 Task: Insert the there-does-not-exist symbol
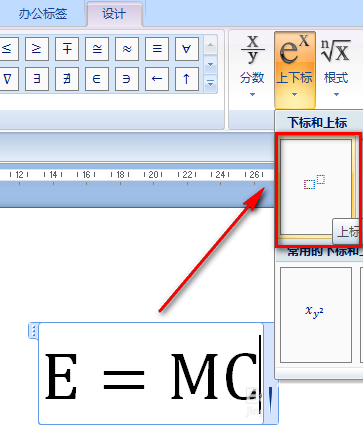(x=67, y=79)
